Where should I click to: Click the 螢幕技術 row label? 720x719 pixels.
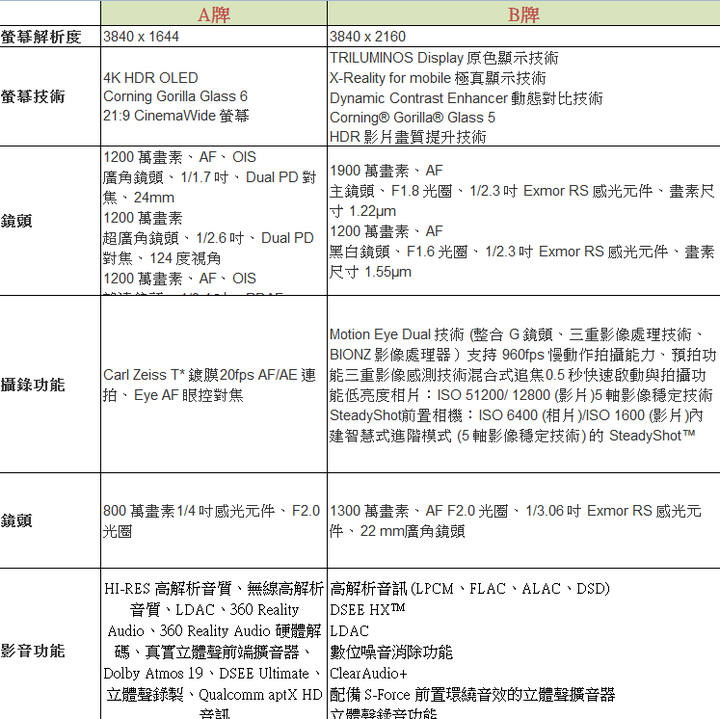click(33, 97)
